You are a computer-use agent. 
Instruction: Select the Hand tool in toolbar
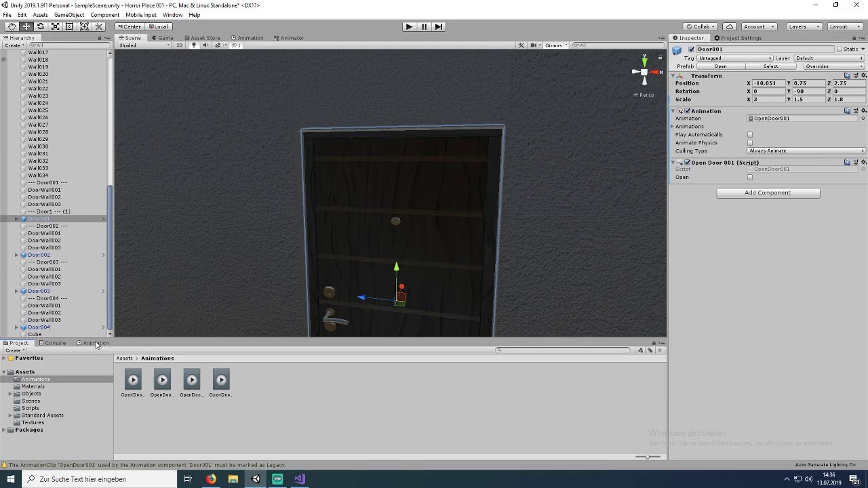[x=12, y=26]
